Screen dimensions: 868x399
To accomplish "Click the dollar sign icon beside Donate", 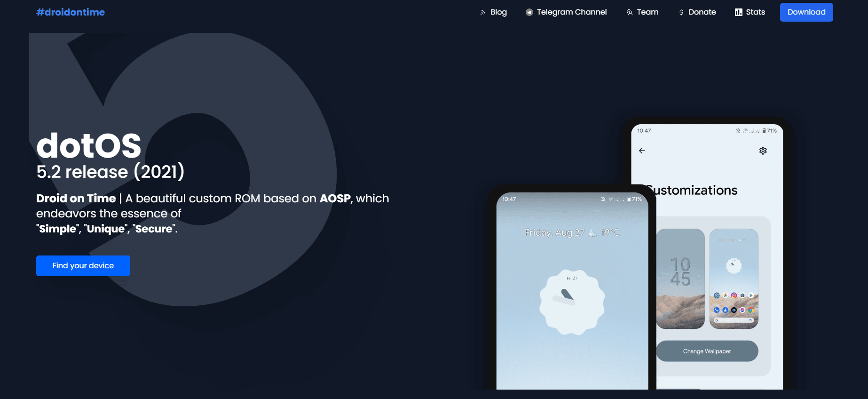I will click(x=681, y=13).
